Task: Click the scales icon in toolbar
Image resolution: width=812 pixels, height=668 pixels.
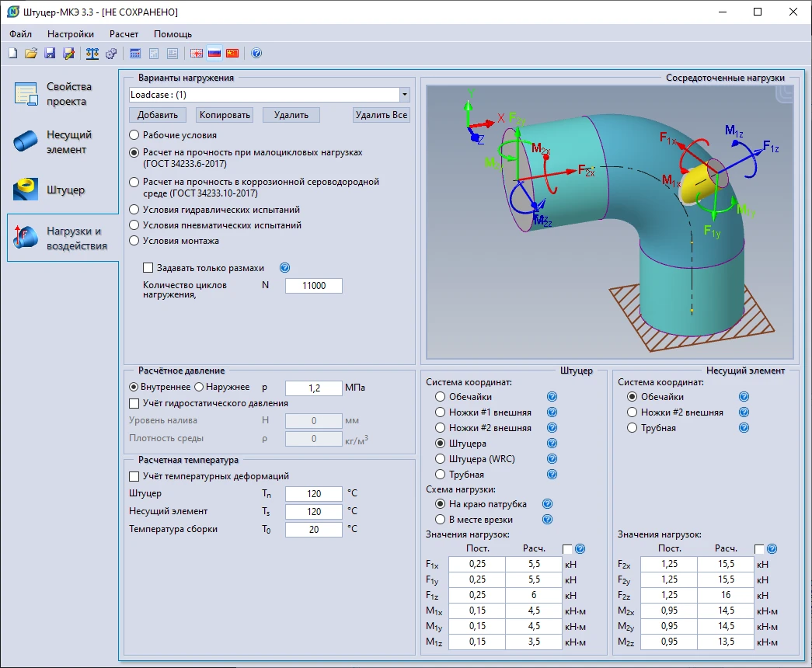Action: [92, 54]
